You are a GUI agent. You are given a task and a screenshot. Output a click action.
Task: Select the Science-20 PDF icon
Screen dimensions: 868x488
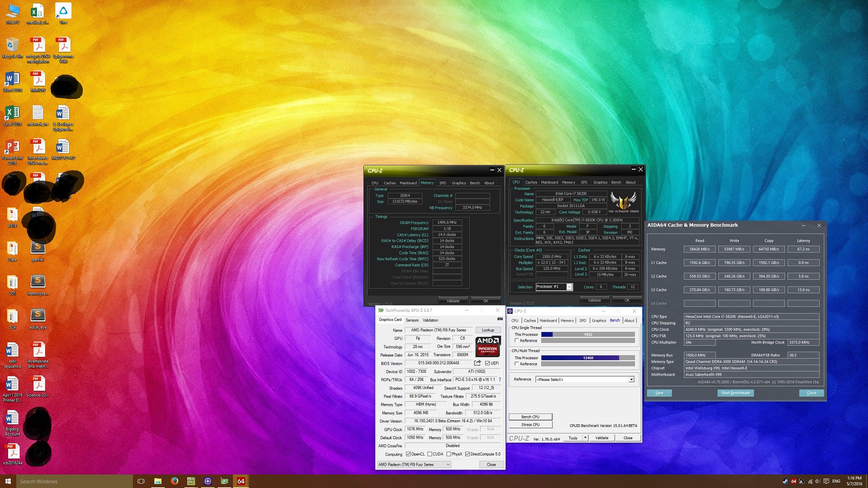pyautogui.click(x=38, y=387)
